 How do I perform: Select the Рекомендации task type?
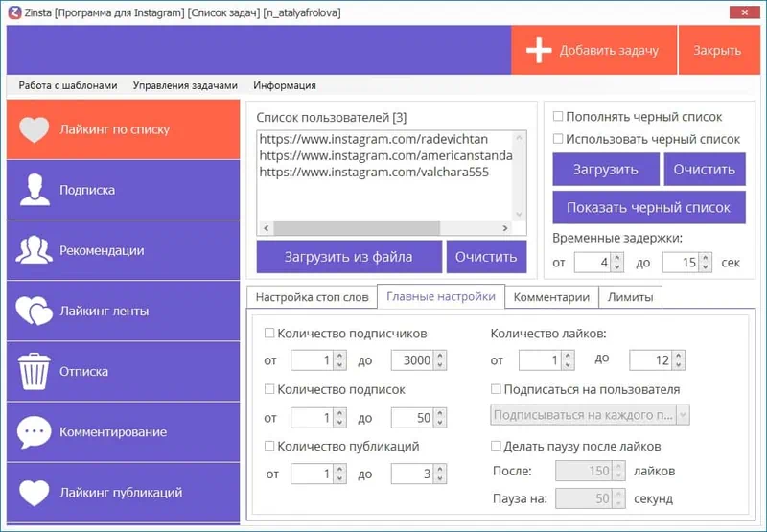[124, 250]
